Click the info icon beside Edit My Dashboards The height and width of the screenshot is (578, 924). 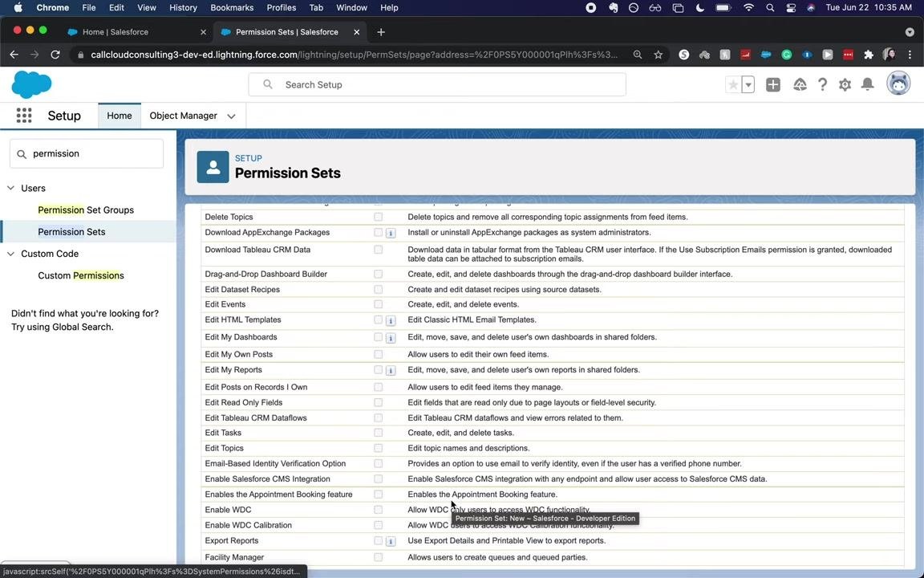[390, 338]
